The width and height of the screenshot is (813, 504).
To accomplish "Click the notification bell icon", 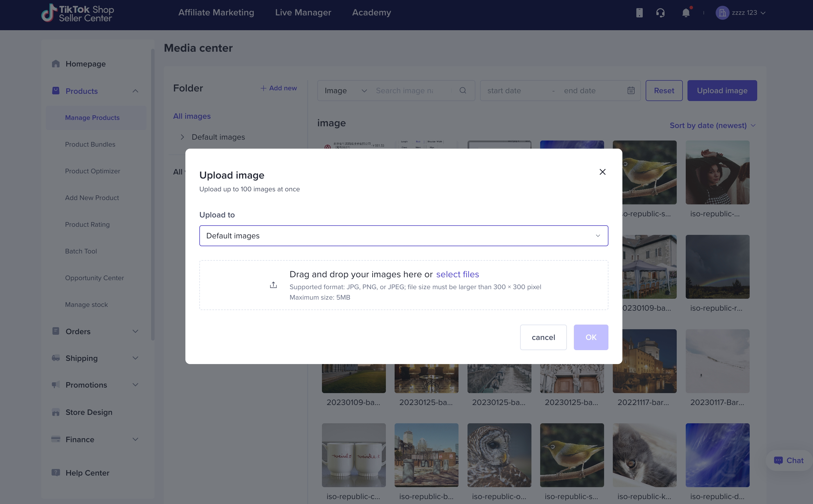I will coord(685,13).
